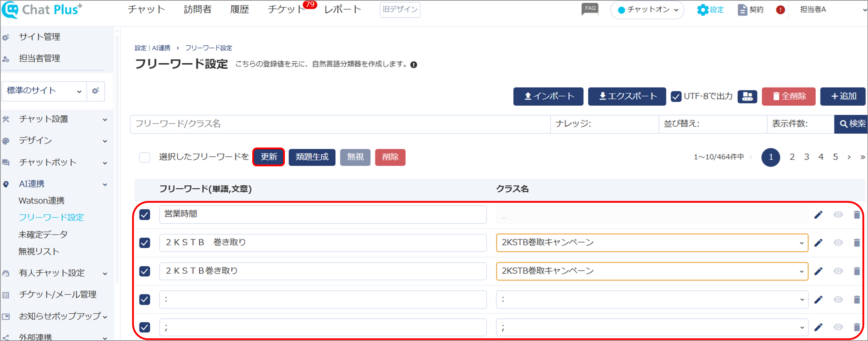The height and width of the screenshot is (341, 868).
Task: Select Watson連携 in the sidebar
Action: [x=42, y=201]
